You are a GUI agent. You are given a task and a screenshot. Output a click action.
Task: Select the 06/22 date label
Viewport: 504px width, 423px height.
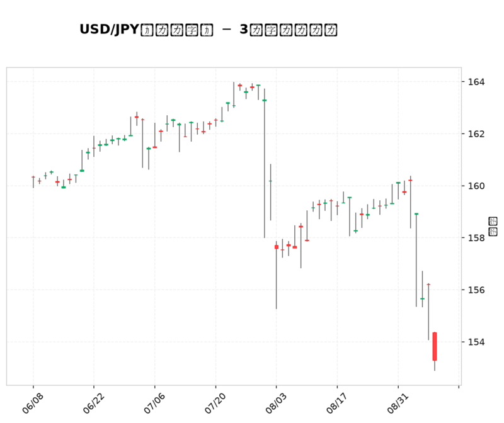[x=93, y=403]
